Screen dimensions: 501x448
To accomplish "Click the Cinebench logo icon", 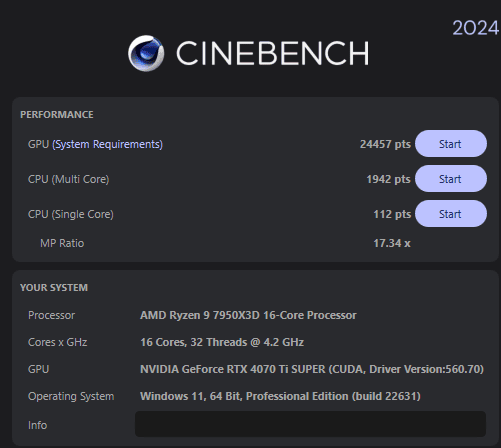I will coord(146,53).
